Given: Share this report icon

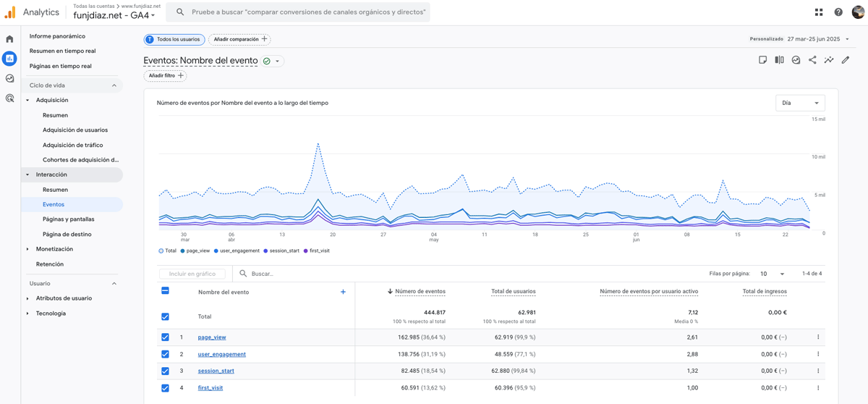Looking at the screenshot, I should tap(812, 60).
